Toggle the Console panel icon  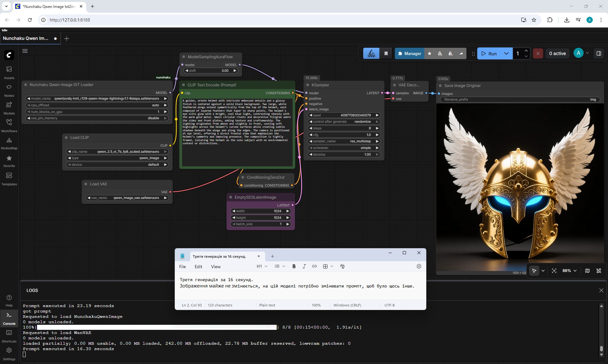coord(9,318)
